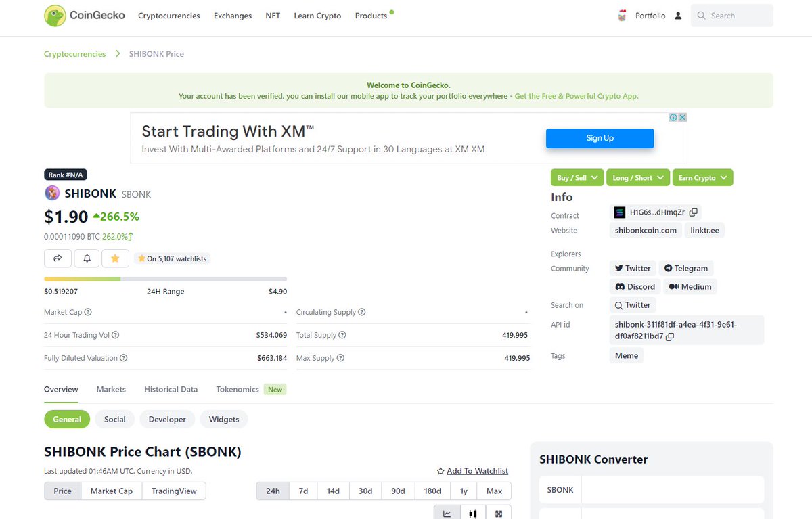Screen dimensions: 812x519
Task: Click the Cryptocurrencies breadcrumb link
Action: pos(75,54)
